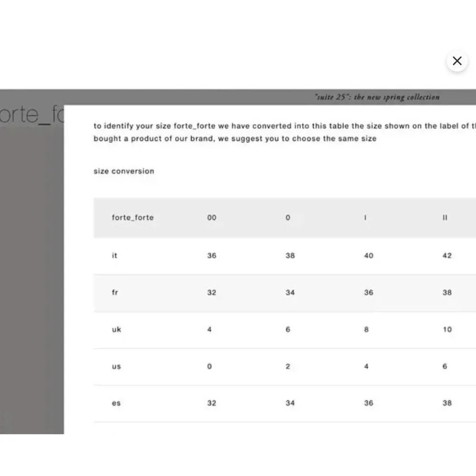The height and width of the screenshot is (476, 476).
Task: Click the '6' cell in the uk row
Action: point(288,330)
